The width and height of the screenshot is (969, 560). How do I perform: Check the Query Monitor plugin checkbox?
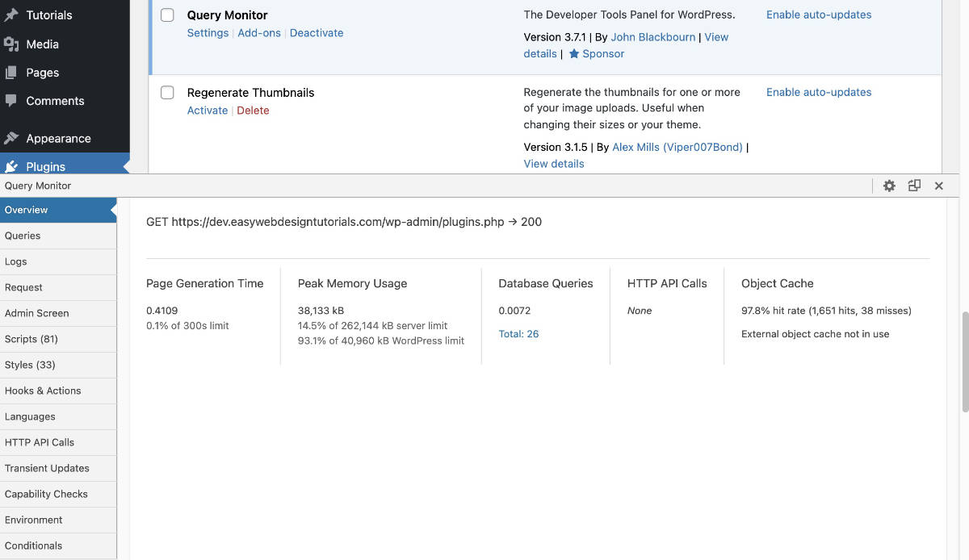[x=167, y=15]
